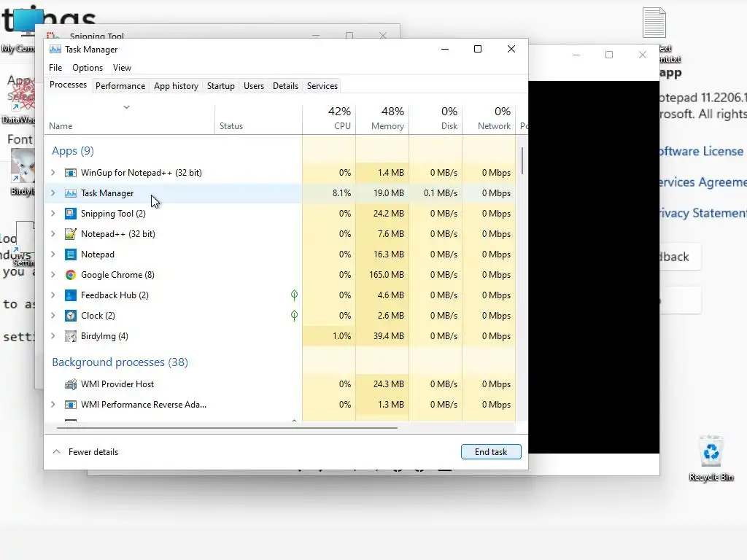This screenshot has height=560, width=747.
Task: Click the WinGup for Notepad++ process icon
Action: [x=71, y=173]
